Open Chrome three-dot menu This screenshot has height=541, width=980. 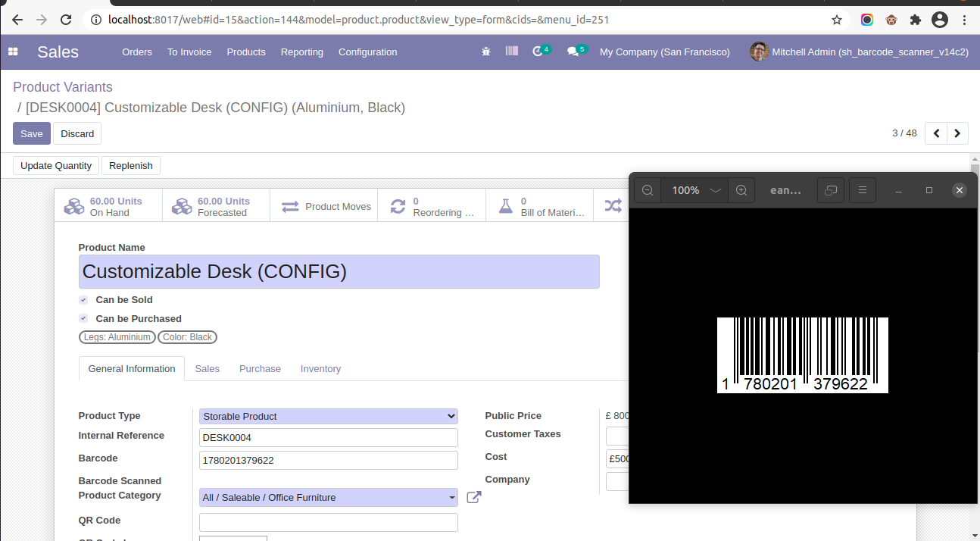[964, 20]
